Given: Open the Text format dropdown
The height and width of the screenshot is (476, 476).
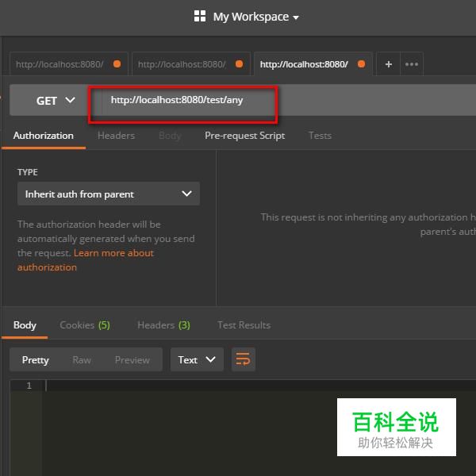Looking at the screenshot, I should click(x=197, y=359).
